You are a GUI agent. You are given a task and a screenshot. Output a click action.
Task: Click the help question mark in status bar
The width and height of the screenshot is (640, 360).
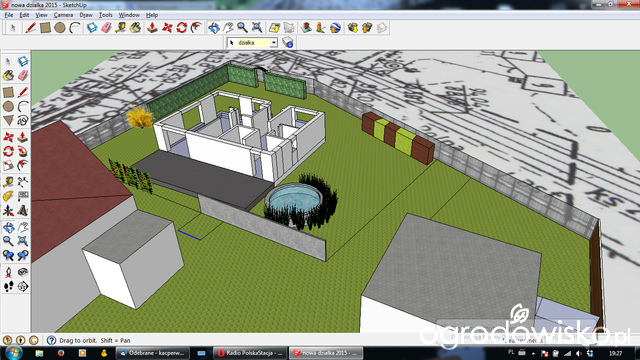point(51,340)
